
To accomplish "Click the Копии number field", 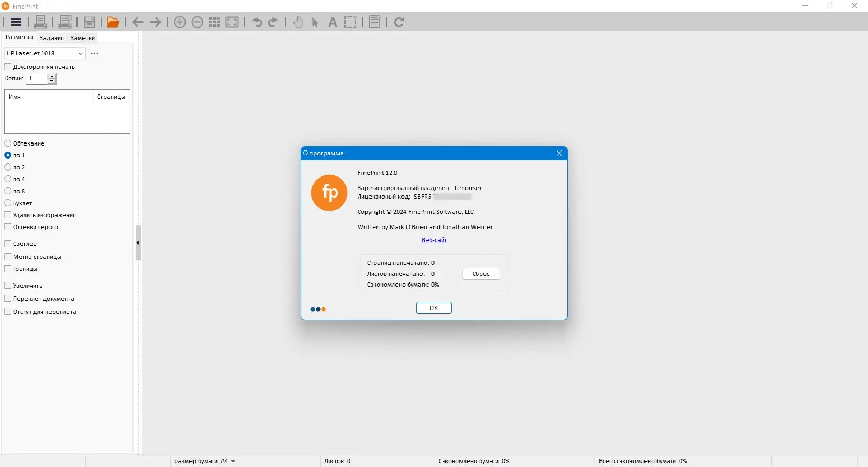I will (37, 79).
